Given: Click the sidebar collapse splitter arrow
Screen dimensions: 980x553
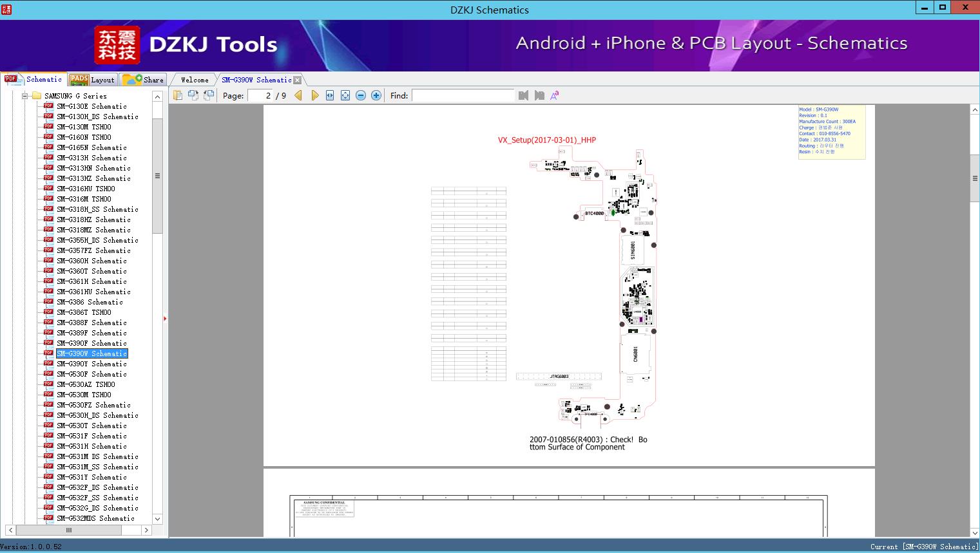Looking at the screenshot, I should pyautogui.click(x=165, y=318).
